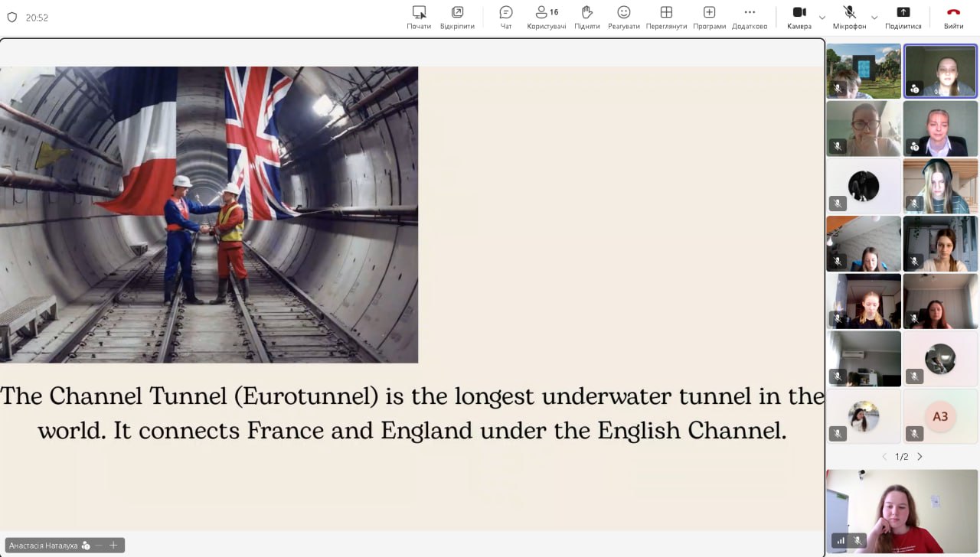Show the Користувачі participants list
The height and width of the screenshot is (557, 980).
point(546,17)
